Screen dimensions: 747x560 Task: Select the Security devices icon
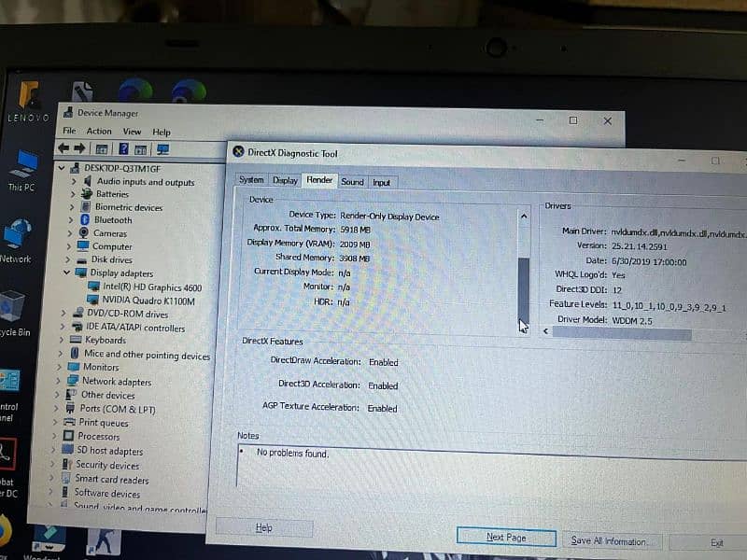click(x=66, y=464)
